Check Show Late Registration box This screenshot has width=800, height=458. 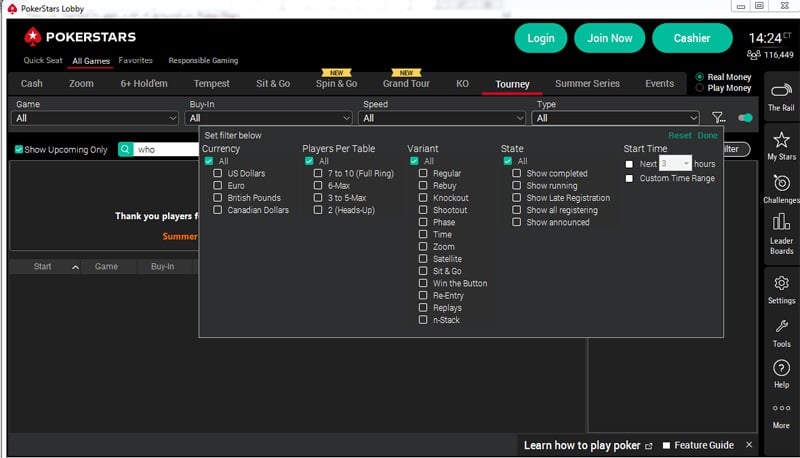516,198
